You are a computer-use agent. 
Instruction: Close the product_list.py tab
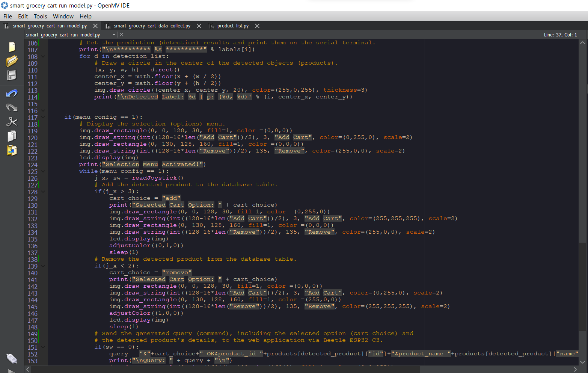click(257, 26)
